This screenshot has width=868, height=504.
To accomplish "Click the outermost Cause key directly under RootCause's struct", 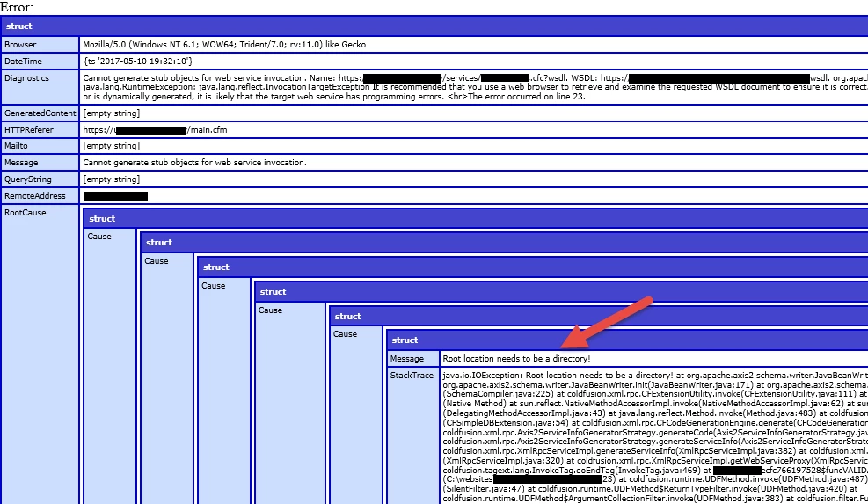I will (110, 367).
